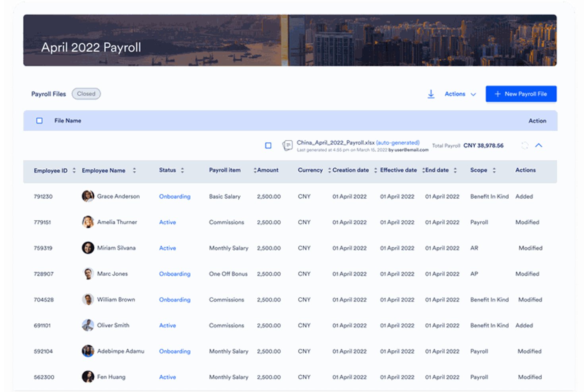Click the Added action for Oliver Smith

[524, 326]
